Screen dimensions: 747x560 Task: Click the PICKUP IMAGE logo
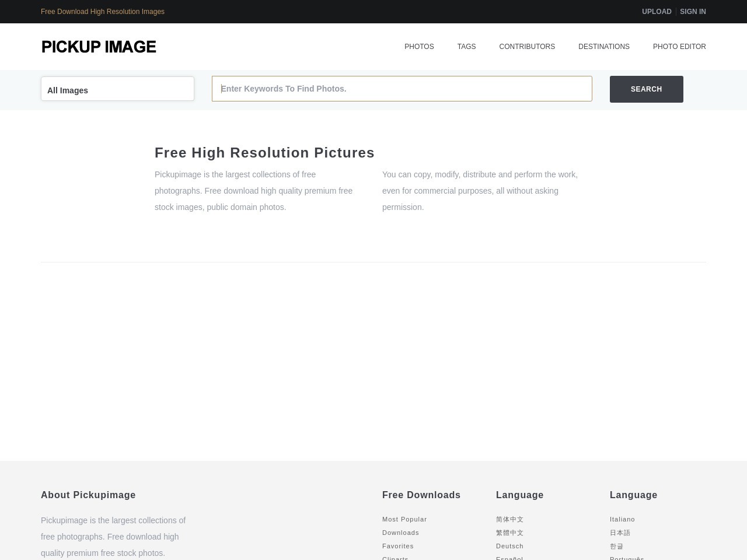tap(99, 47)
